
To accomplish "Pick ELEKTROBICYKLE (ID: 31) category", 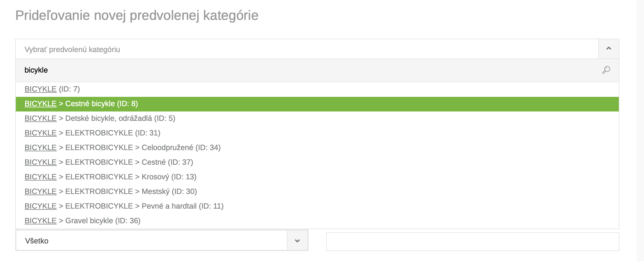I will click(x=317, y=133).
